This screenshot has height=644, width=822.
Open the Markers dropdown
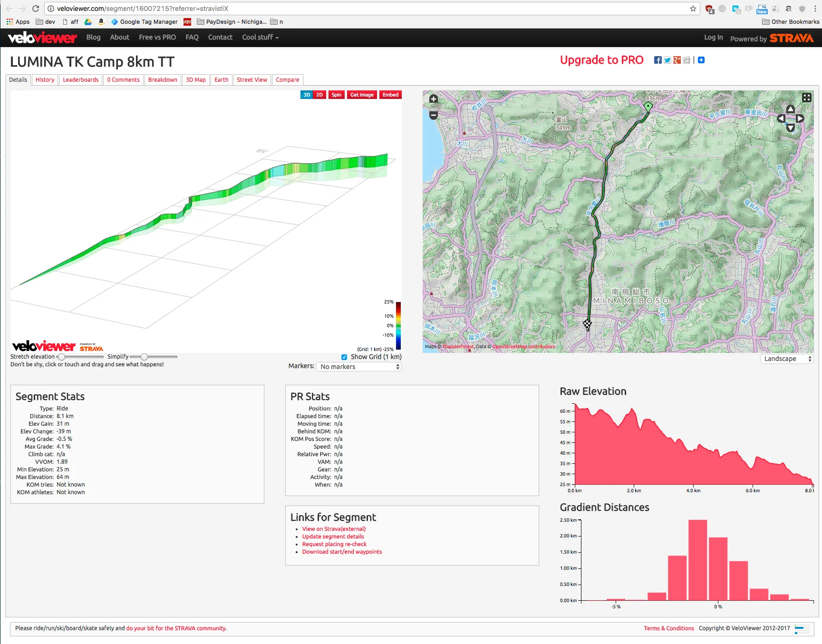click(359, 367)
